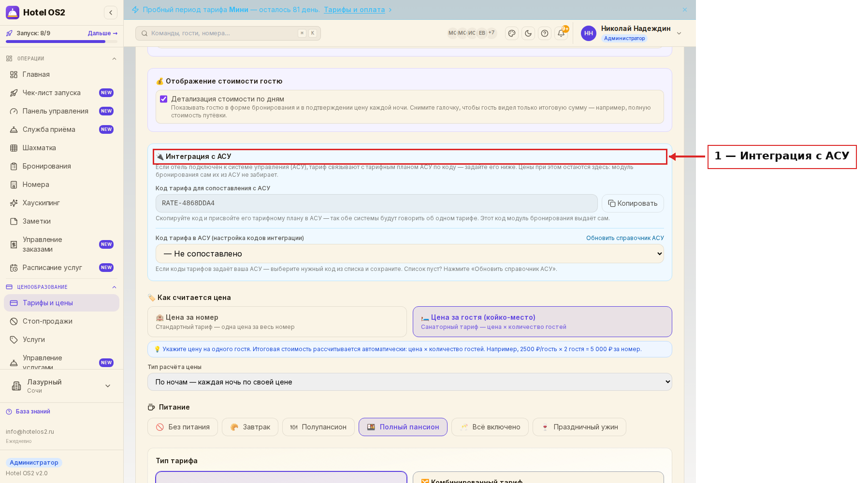
Task: Open Бронирования section
Action: click(61, 166)
